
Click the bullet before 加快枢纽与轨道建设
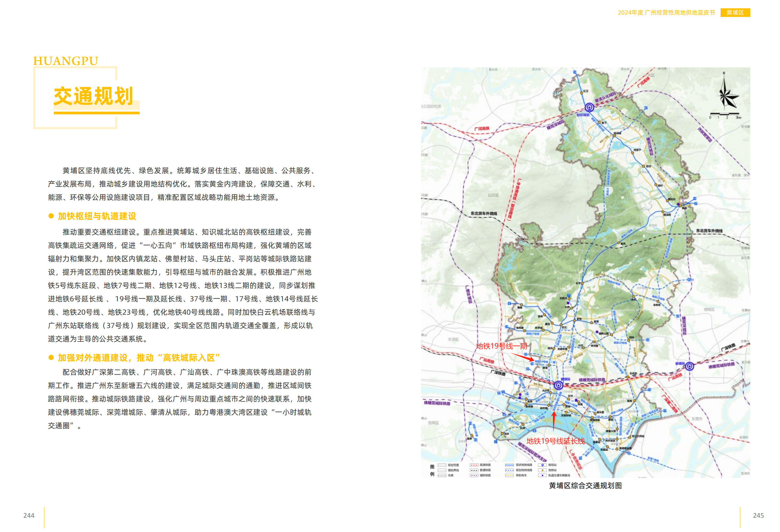tap(51, 216)
